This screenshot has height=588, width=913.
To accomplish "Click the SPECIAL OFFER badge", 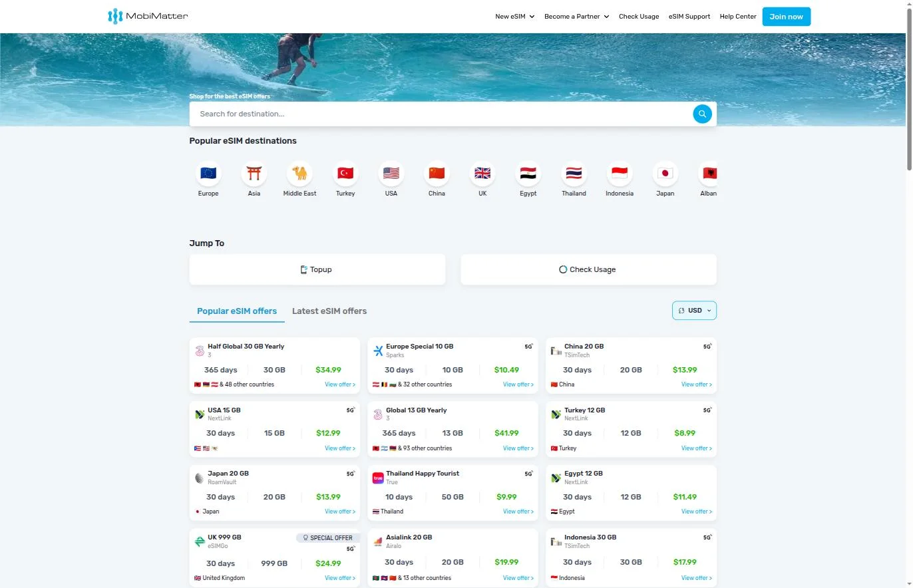I will point(328,537).
